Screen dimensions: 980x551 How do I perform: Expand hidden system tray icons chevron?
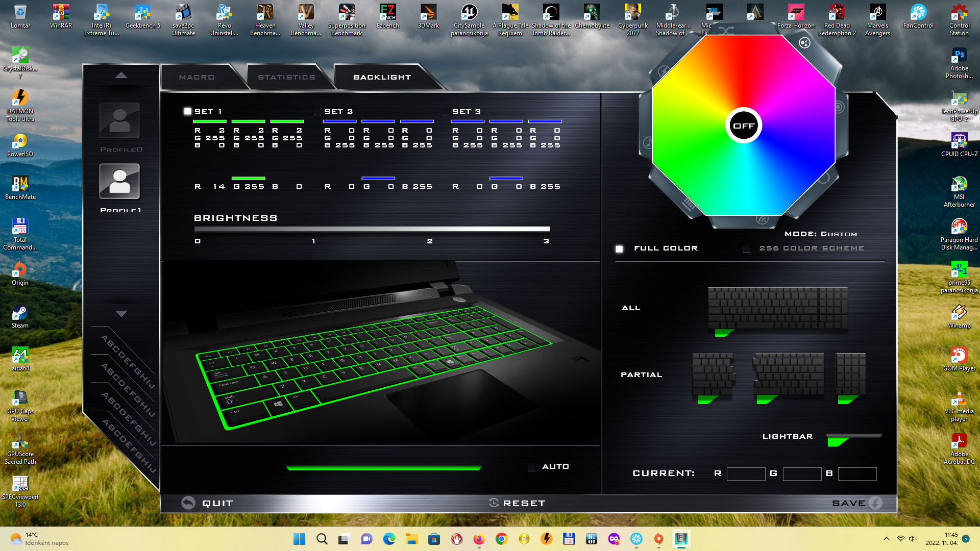[x=887, y=539]
